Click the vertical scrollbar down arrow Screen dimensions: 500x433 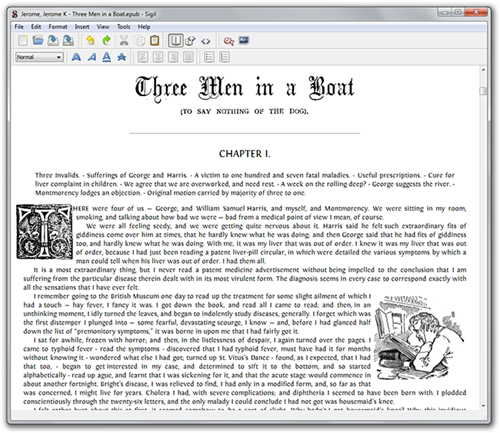click(483, 406)
